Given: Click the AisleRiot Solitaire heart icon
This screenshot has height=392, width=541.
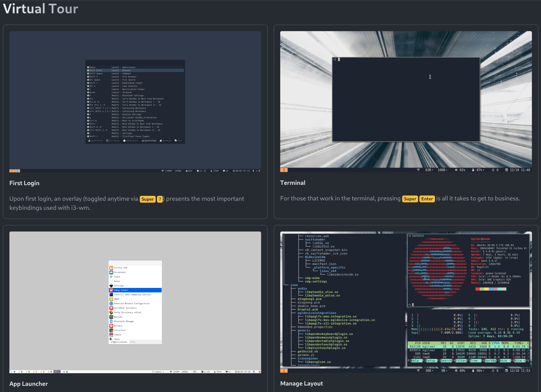Looking at the screenshot, I should click(111, 308).
